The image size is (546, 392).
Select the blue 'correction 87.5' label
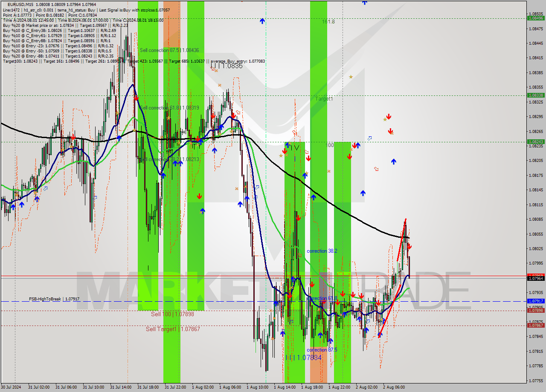click(322, 350)
